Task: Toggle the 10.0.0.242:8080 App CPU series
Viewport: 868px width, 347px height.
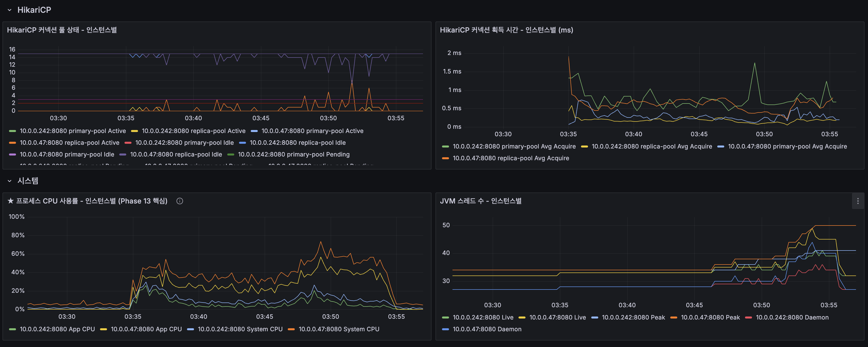Action: (x=57, y=329)
